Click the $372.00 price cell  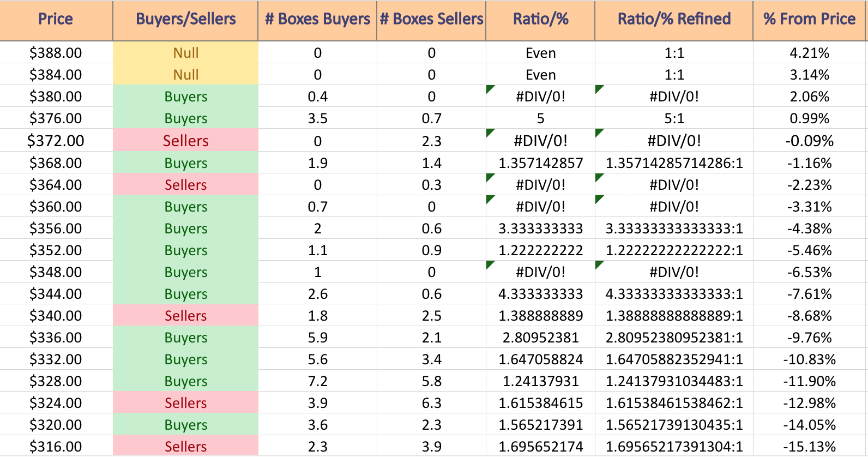point(56,141)
